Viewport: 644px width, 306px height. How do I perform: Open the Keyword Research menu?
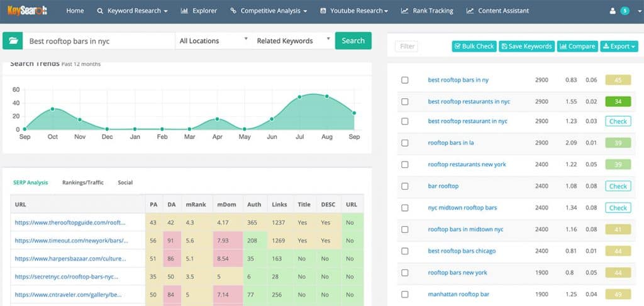pos(137,11)
